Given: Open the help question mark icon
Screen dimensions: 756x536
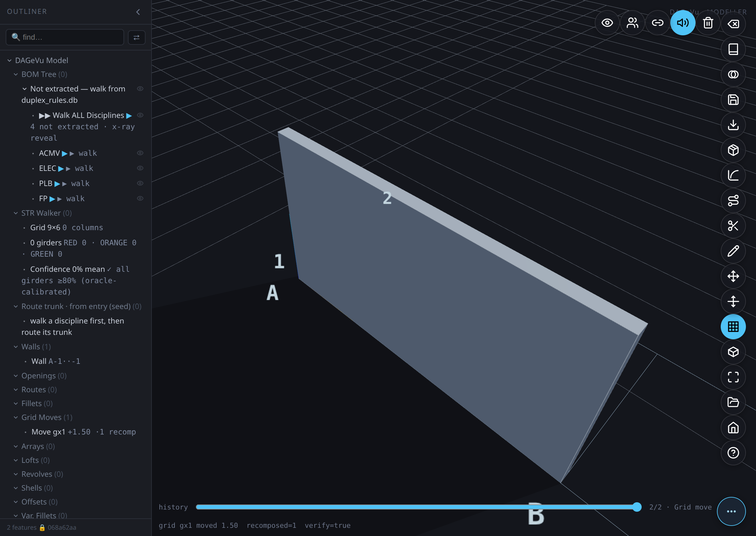Looking at the screenshot, I should tap(733, 453).
